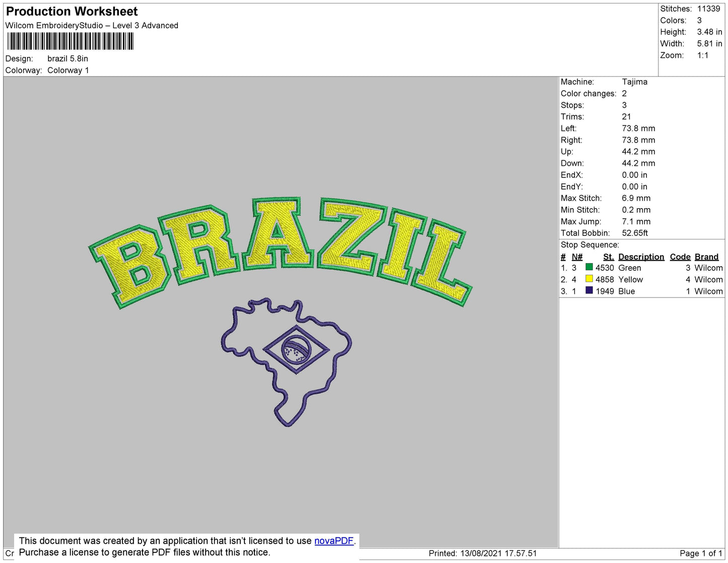Image resolution: width=728 pixels, height=563 pixels.
Task: Click the Up value 44.2 mm
Action: click(638, 151)
